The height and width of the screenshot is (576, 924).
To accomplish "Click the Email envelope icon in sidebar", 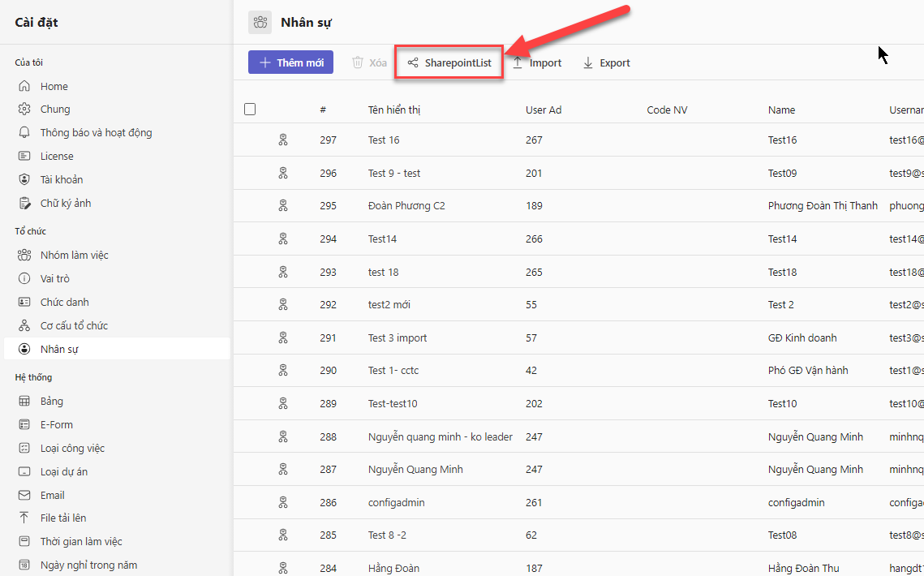I will (x=24, y=496).
